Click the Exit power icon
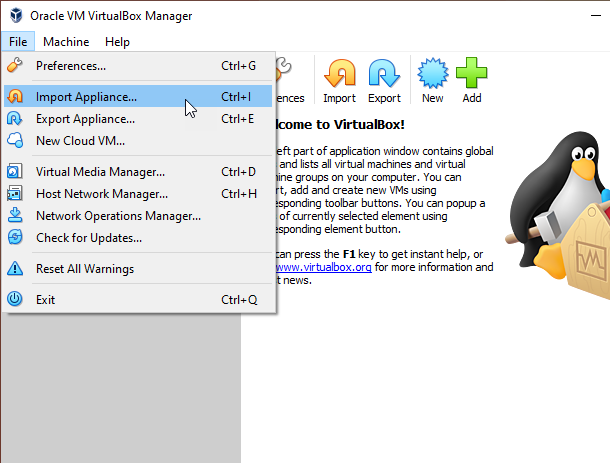This screenshot has width=610, height=463. tap(15, 299)
